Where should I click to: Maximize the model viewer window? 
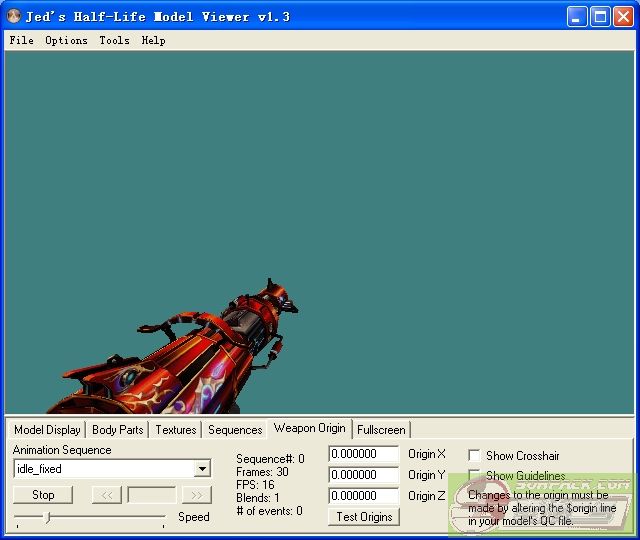[600, 16]
